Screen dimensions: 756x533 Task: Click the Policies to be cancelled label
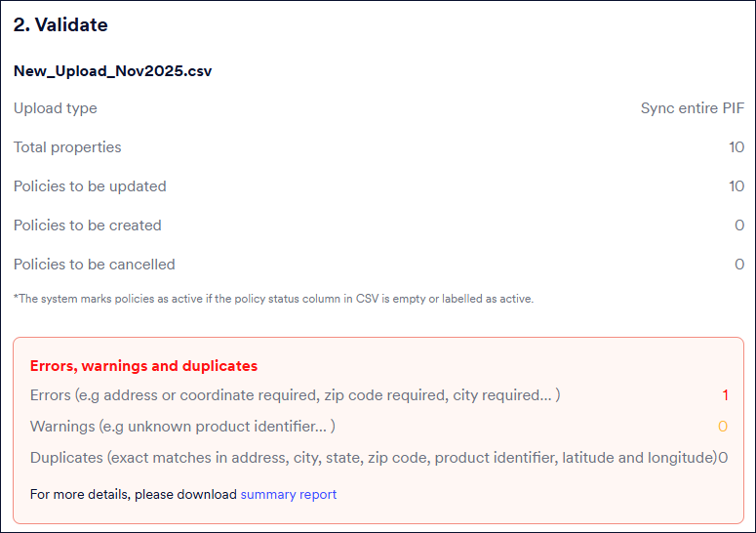(x=95, y=265)
